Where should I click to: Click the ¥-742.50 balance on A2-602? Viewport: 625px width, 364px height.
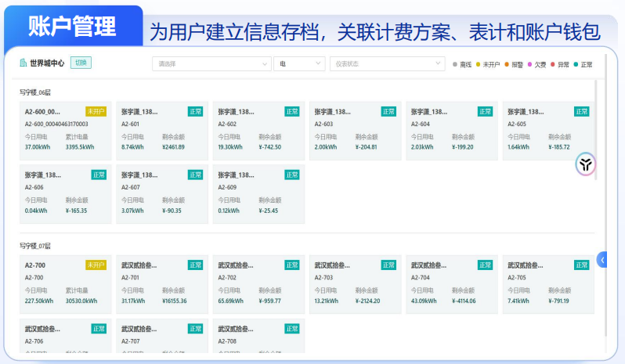(270, 147)
